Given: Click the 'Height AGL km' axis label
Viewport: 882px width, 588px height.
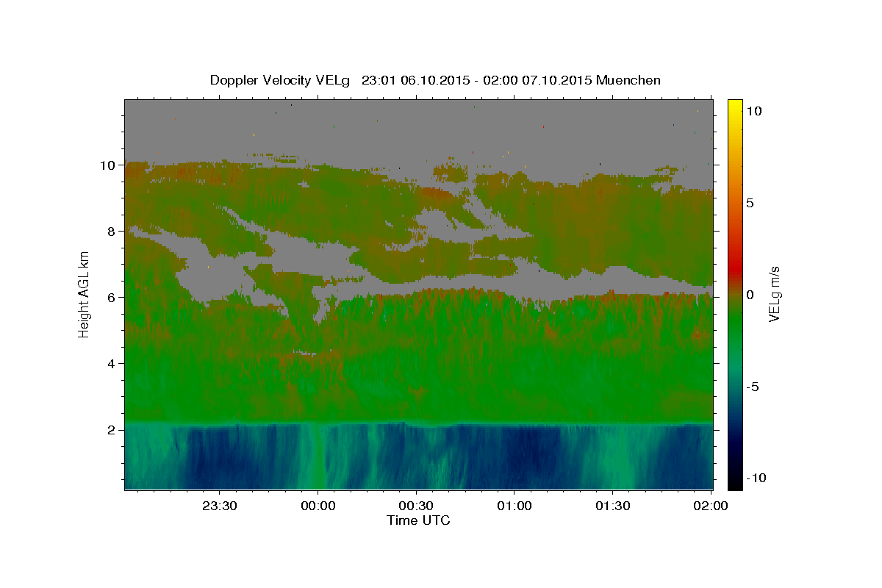Looking at the screenshot, I should (x=84, y=293).
